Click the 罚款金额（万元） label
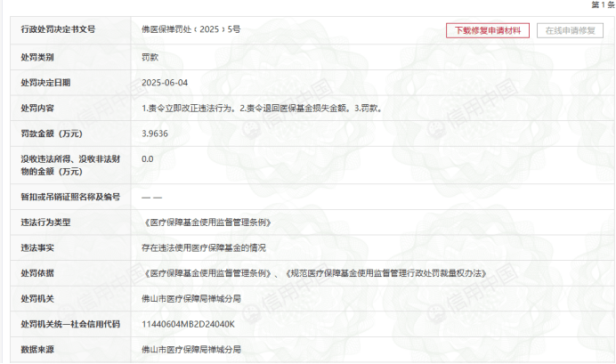 [x=55, y=133]
